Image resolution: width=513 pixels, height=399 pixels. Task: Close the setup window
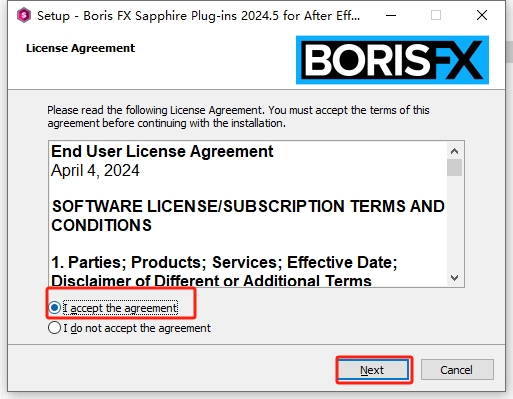click(x=482, y=15)
